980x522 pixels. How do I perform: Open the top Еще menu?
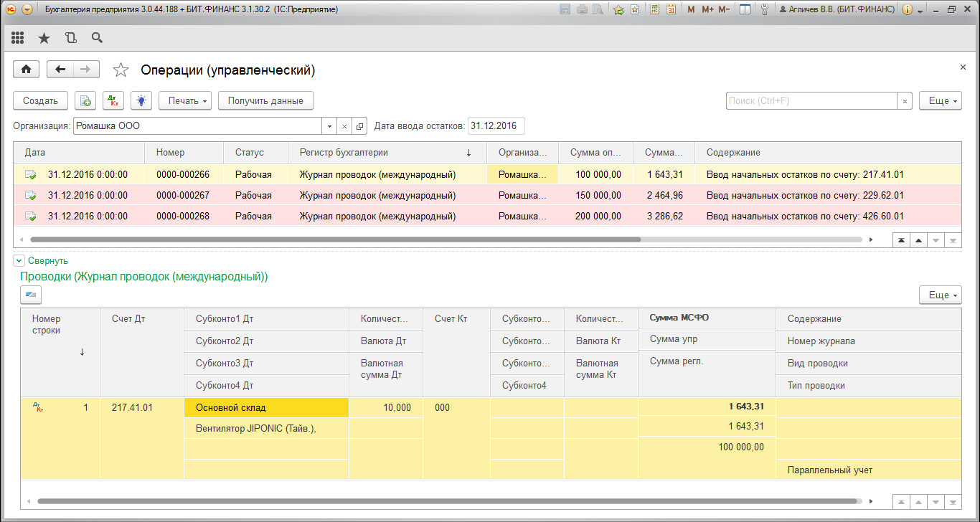tap(941, 101)
